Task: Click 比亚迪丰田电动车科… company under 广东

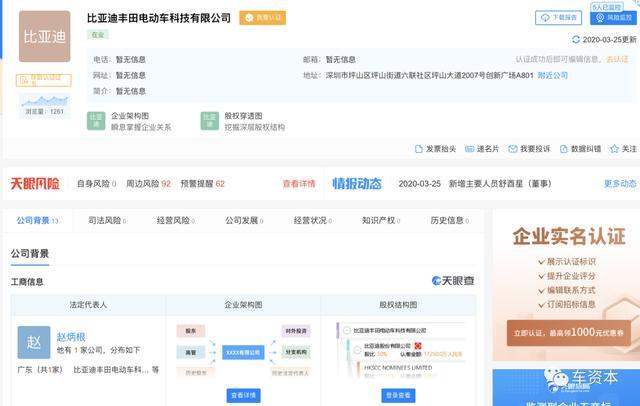Action: pyautogui.click(x=111, y=370)
